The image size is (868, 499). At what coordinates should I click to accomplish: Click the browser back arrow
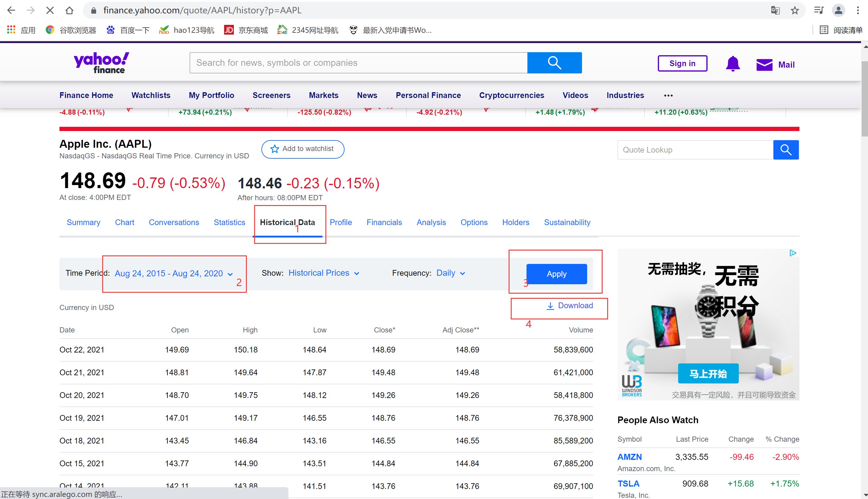(11, 10)
